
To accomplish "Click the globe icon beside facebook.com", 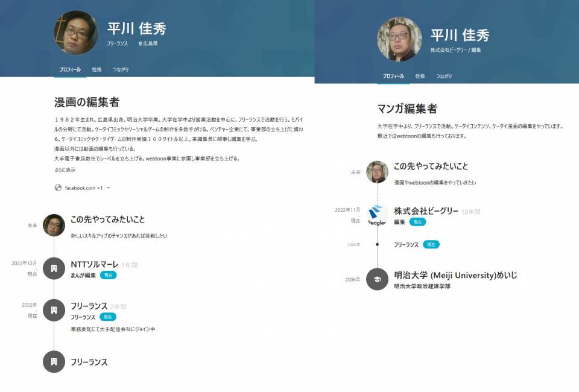I will click(59, 188).
